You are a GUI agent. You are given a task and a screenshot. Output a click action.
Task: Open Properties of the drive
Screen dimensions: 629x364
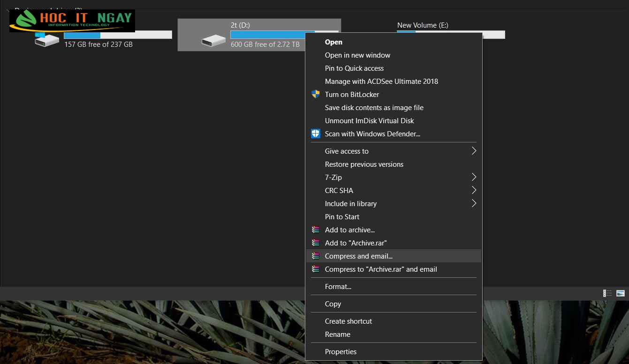[394, 352]
